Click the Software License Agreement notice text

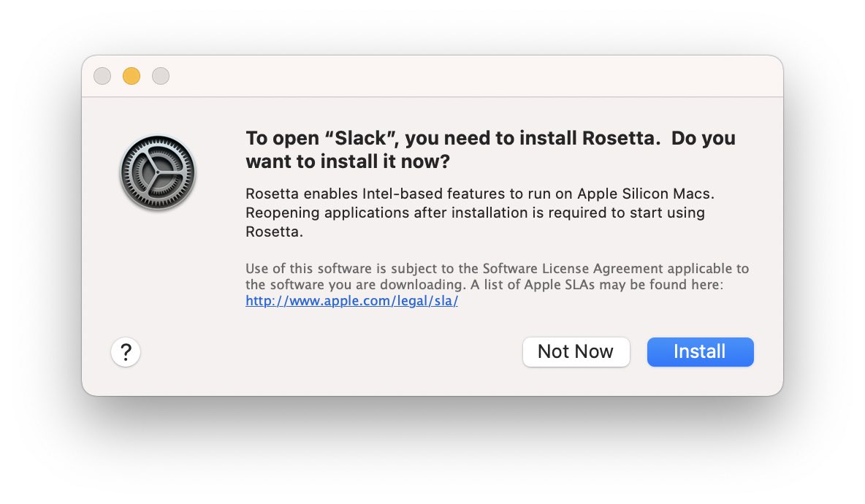click(497, 276)
